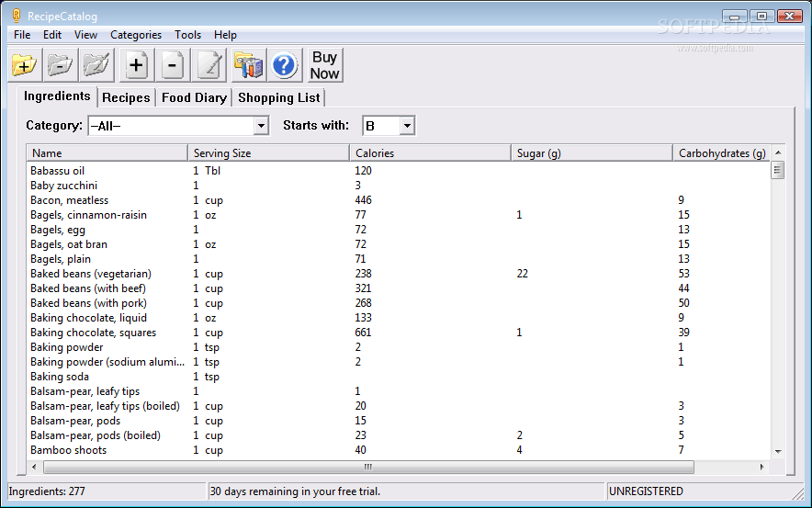Select the Baking chocolate, squares row
Image resolution: width=812 pixels, height=508 pixels.
tap(399, 333)
